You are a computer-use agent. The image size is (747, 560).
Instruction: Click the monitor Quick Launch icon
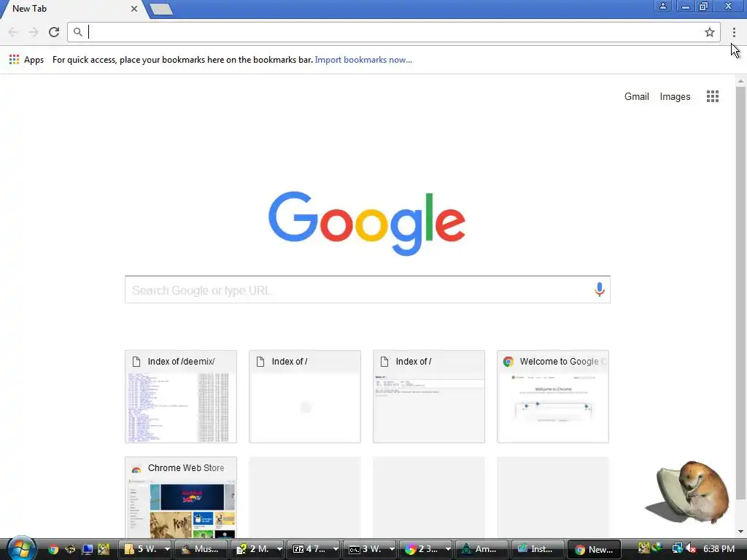click(x=87, y=549)
